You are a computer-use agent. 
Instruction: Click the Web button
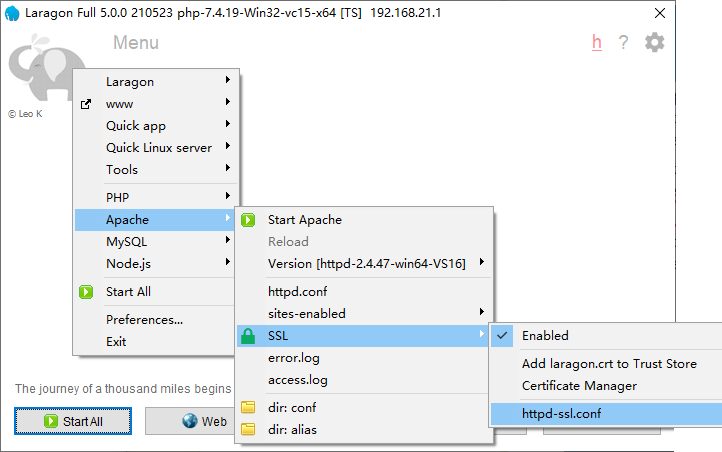[x=190, y=421]
